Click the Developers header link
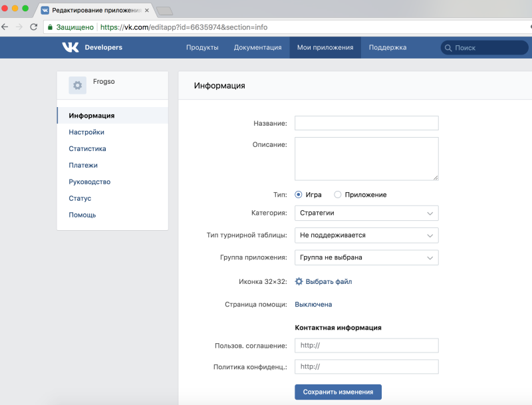532x405 pixels. point(104,47)
